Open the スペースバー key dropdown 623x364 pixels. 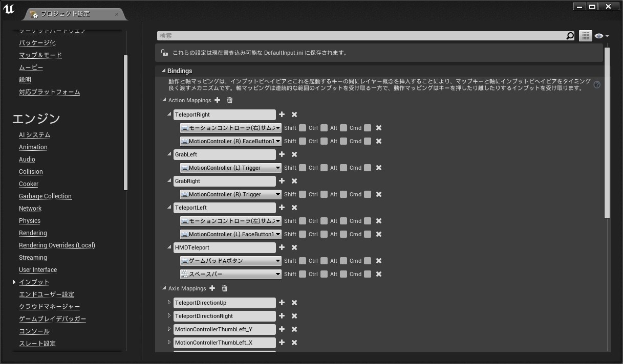[x=231, y=274]
